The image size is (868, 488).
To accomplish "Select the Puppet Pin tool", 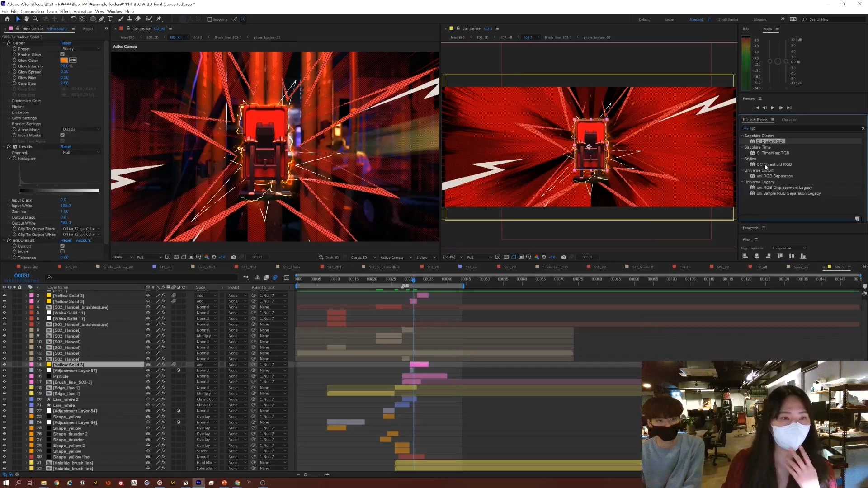I will [x=159, y=19].
